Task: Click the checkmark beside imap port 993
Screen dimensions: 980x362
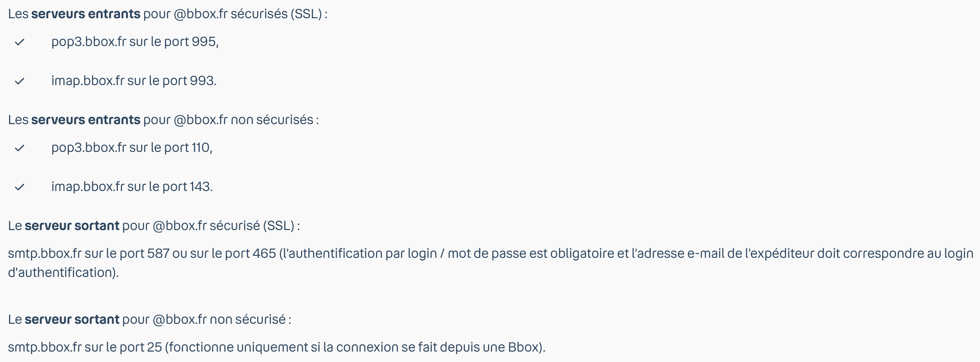Action: coord(20,81)
